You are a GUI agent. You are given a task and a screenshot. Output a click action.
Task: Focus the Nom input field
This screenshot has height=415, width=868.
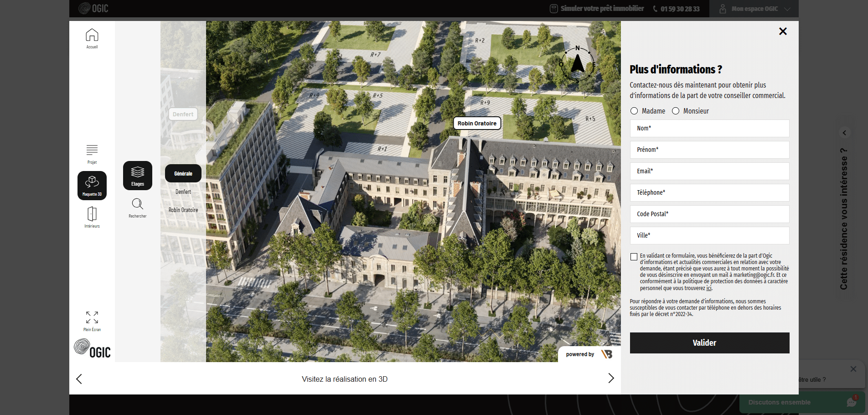pyautogui.click(x=709, y=128)
